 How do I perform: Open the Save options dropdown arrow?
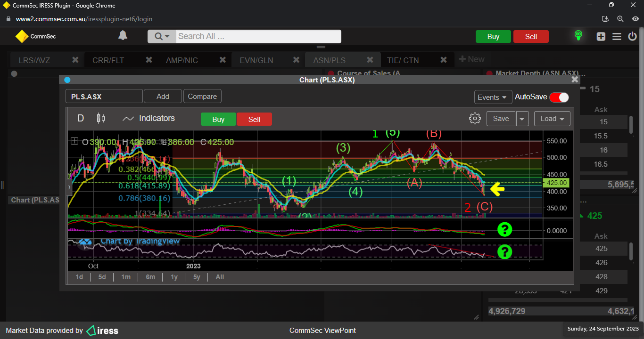point(522,119)
